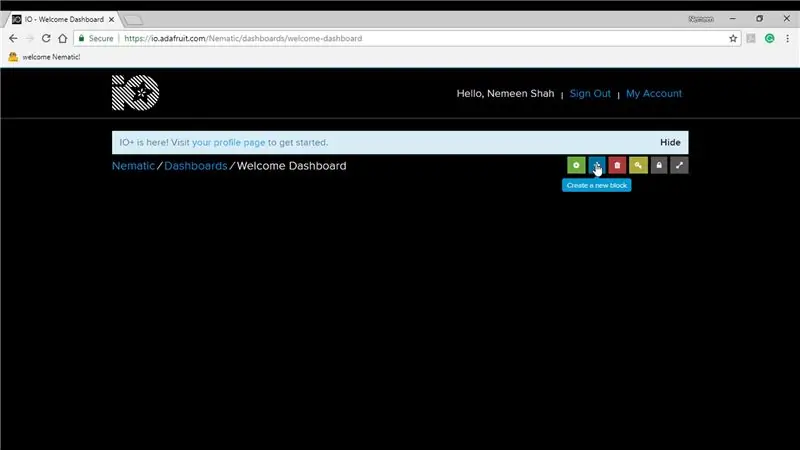This screenshot has height=450, width=800.
Task: Click the blue Create a new block button
Action: tap(596, 165)
